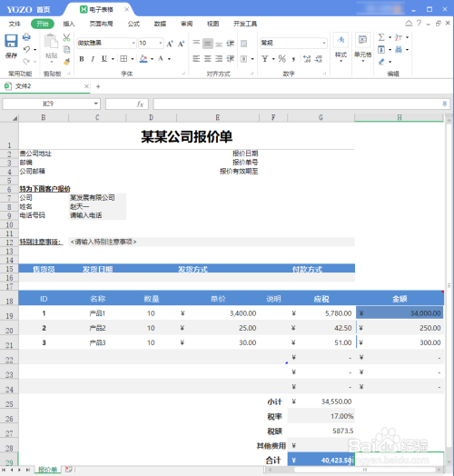The image size is (454, 476).
Task: Switch to the Page Layout (页面布局) tab
Action: (x=101, y=24)
